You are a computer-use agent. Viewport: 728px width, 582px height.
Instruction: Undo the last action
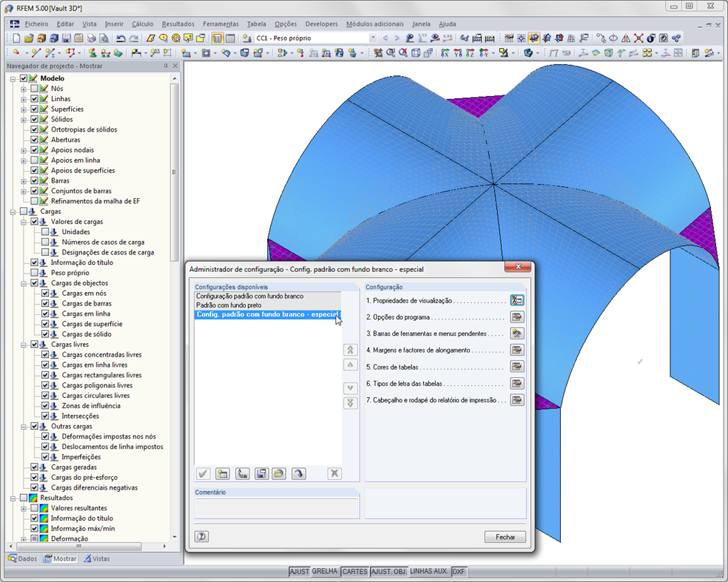coord(121,38)
